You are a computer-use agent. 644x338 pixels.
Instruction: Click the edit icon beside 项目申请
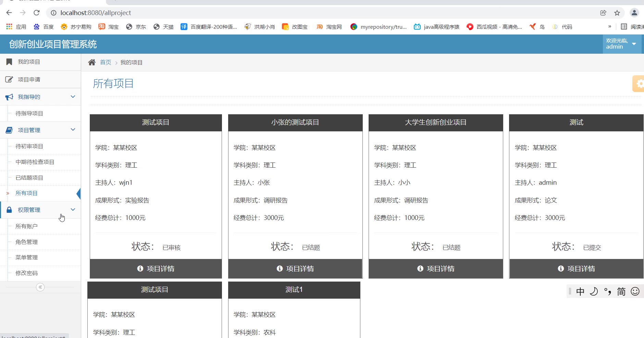pos(9,80)
